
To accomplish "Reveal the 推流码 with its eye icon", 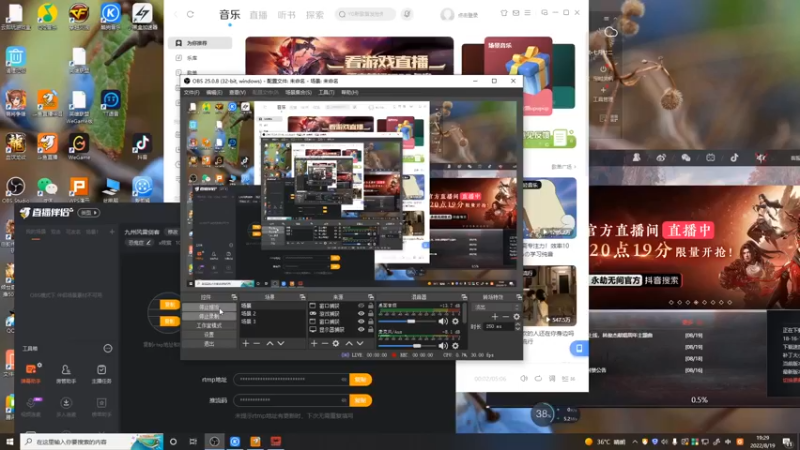I will 344,400.
